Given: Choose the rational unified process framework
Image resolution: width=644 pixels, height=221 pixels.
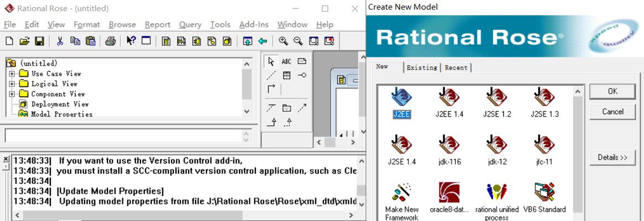Looking at the screenshot, I should (497, 201).
